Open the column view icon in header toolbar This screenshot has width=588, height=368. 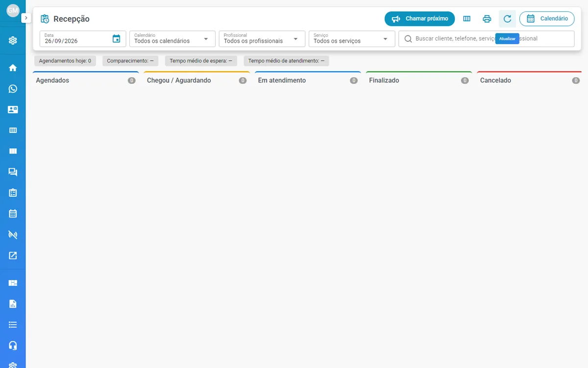point(466,19)
